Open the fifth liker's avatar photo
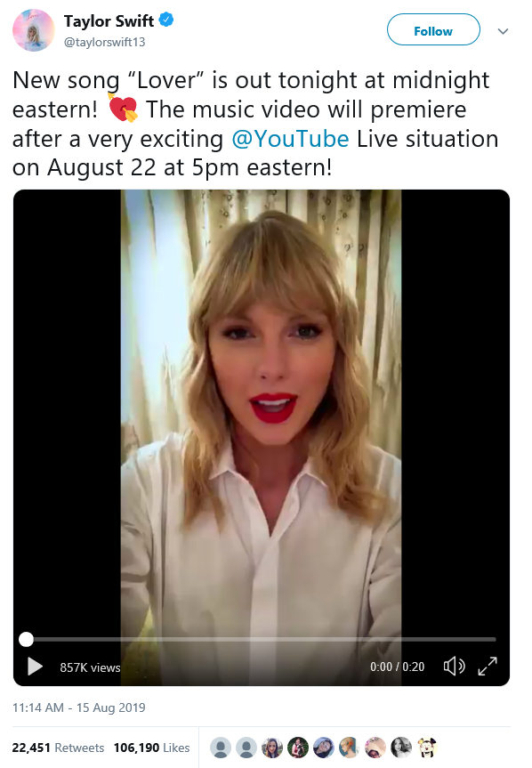Image resolution: width=532 pixels, height=768 pixels. point(324,748)
